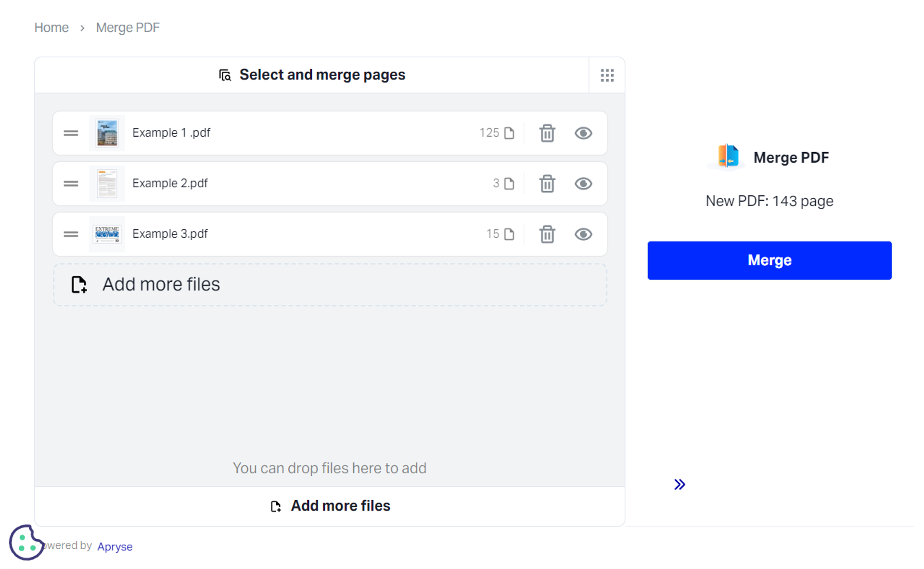This screenshot has height=569, width=924.
Task: Remove Example 2.pdf using trash icon
Action: [x=547, y=184]
